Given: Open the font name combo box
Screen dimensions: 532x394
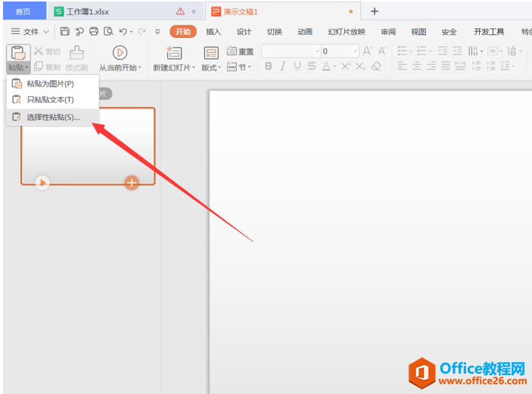Looking at the screenshot, I should [x=291, y=52].
